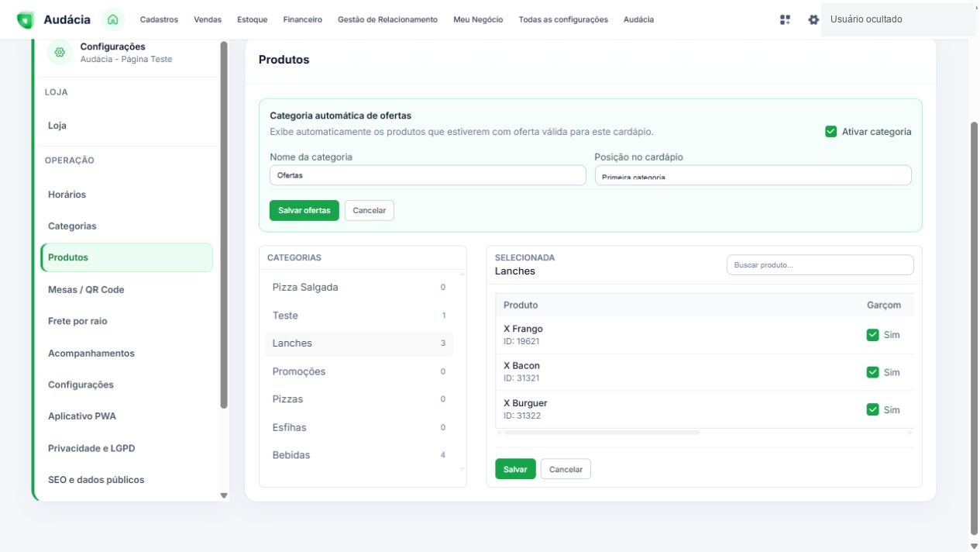
Task: Open the settings gear in top bar
Action: pos(813,19)
